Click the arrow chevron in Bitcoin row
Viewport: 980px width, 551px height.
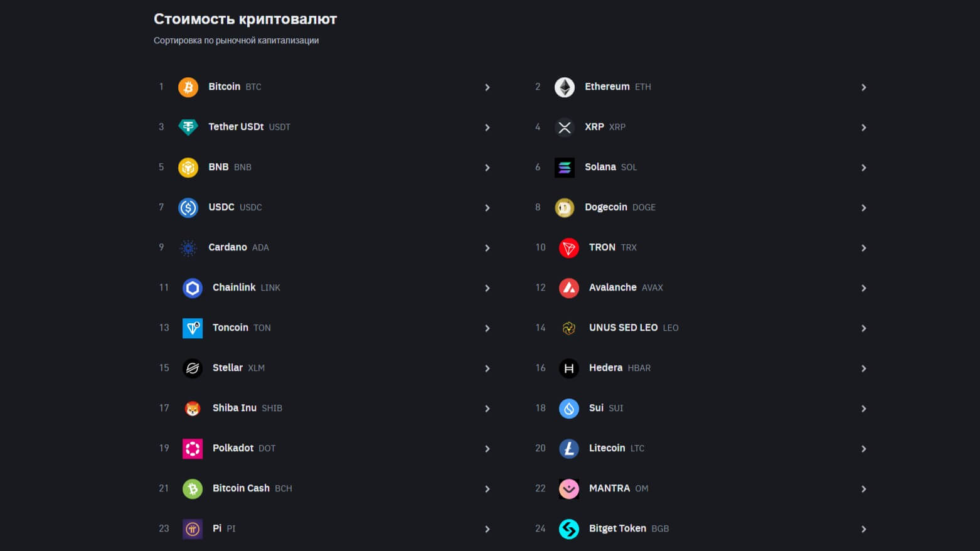[487, 87]
